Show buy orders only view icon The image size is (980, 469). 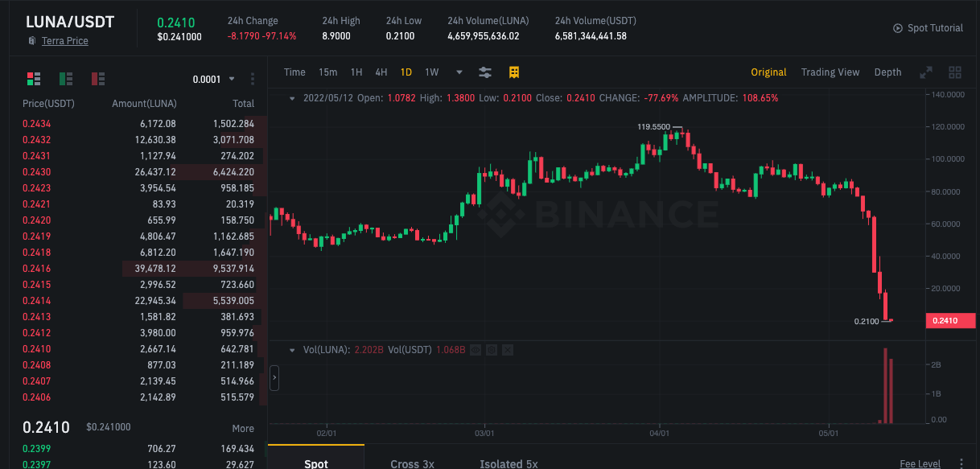(x=66, y=78)
